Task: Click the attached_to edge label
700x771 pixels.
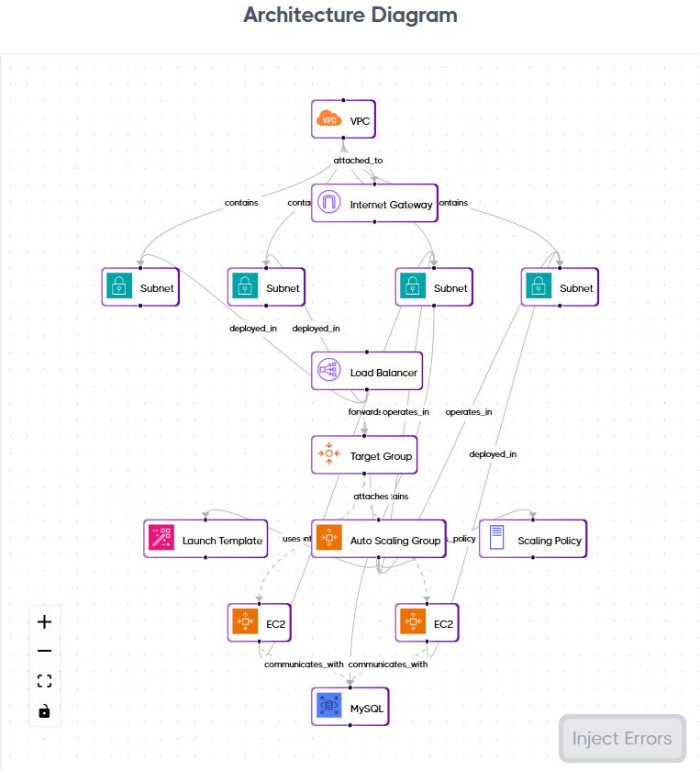Action: 358,160
